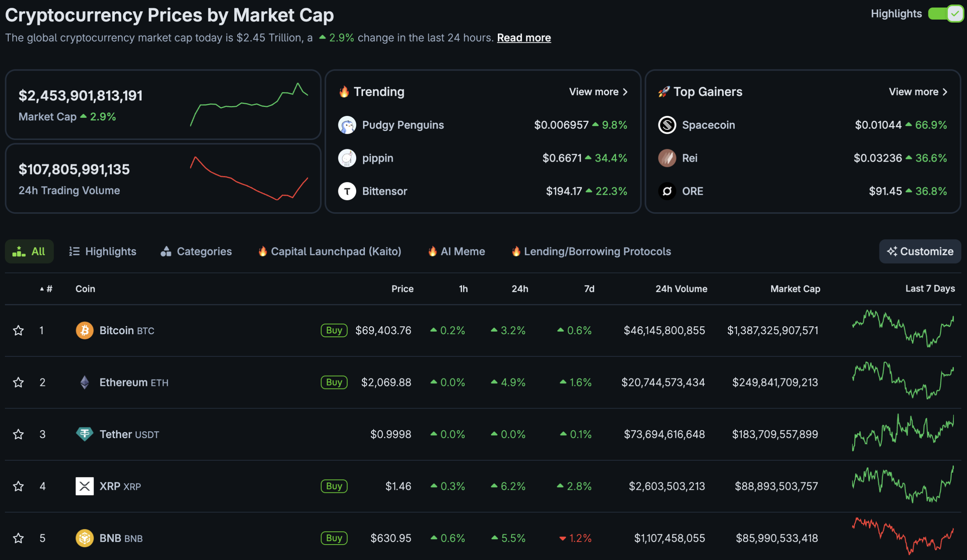Open the Ethereum ETH coin page
Image resolution: width=967 pixels, height=560 pixels.
[x=134, y=383]
